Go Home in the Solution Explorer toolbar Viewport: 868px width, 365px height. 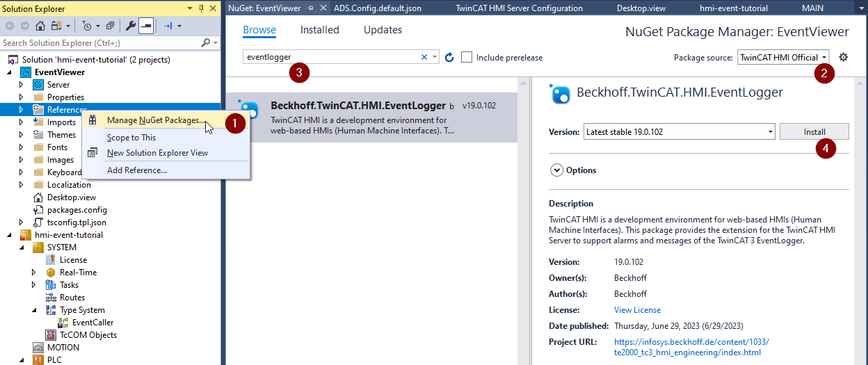(40, 26)
